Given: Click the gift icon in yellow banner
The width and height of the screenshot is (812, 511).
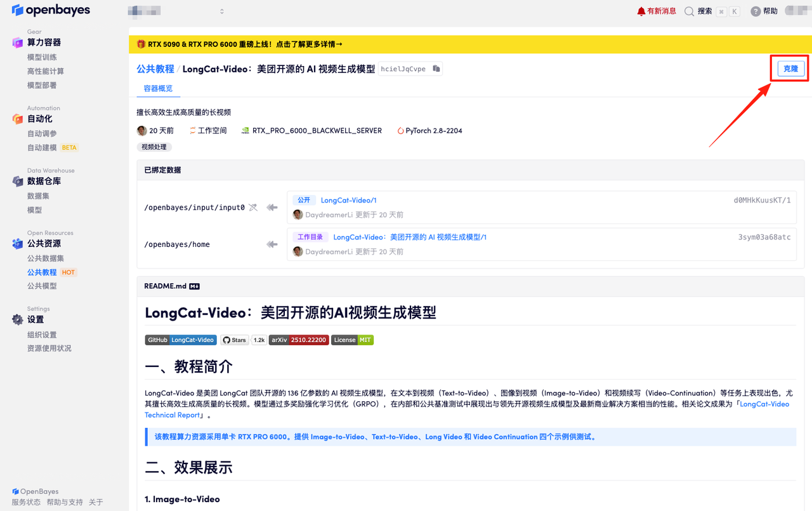Looking at the screenshot, I should [141, 44].
